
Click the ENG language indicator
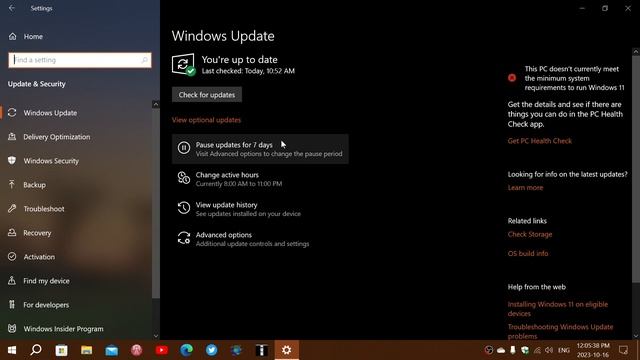(x=564, y=350)
